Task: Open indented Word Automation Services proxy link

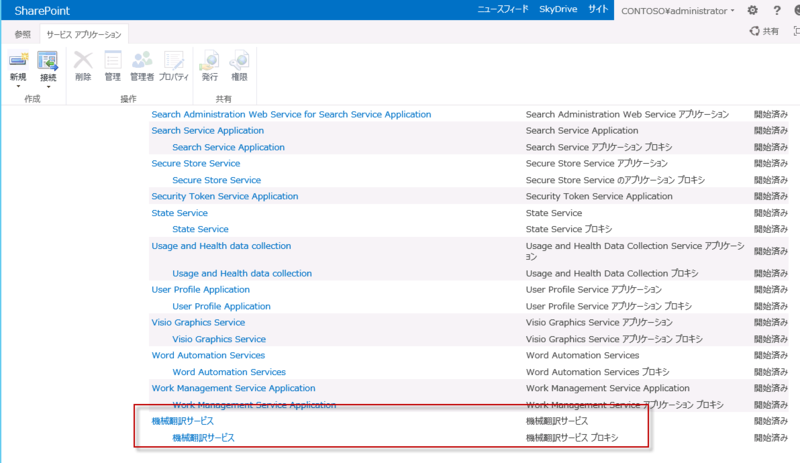Action: [x=229, y=372]
